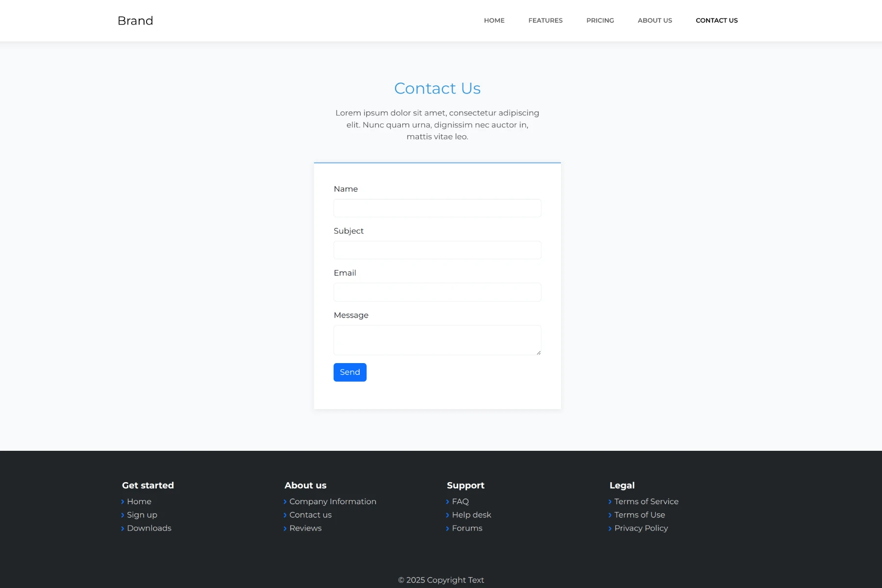The image size is (882, 588).
Task: Click the Brand logo
Action: pos(135,21)
